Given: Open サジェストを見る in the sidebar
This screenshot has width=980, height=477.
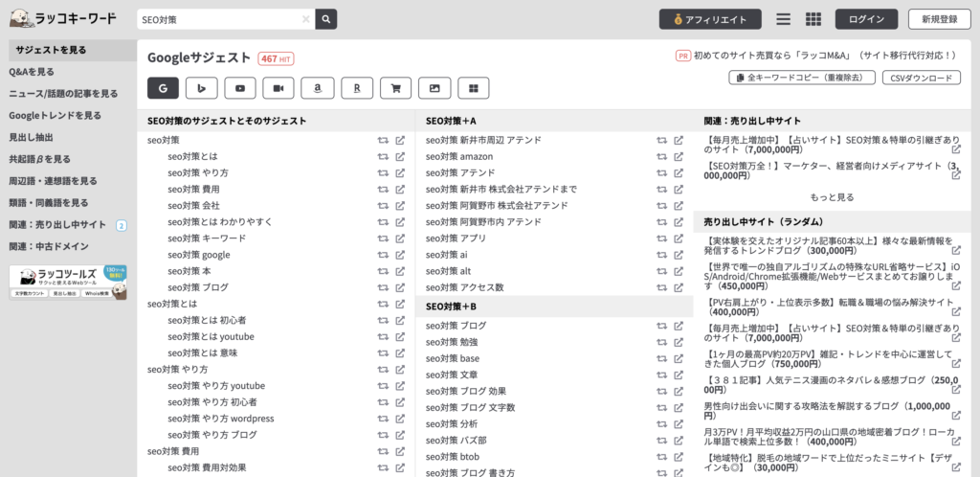Looking at the screenshot, I should (x=52, y=50).
